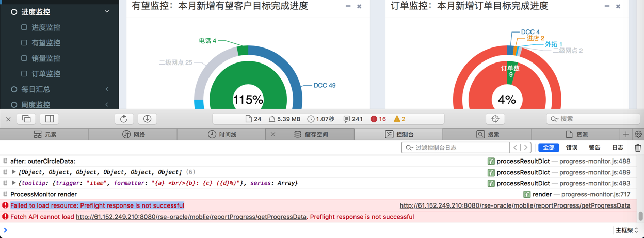The width and height of the screenshot is (644, 238).
Task: Switch to the 元素 tab
Action: pyautogui.click(x=44, y=134)
